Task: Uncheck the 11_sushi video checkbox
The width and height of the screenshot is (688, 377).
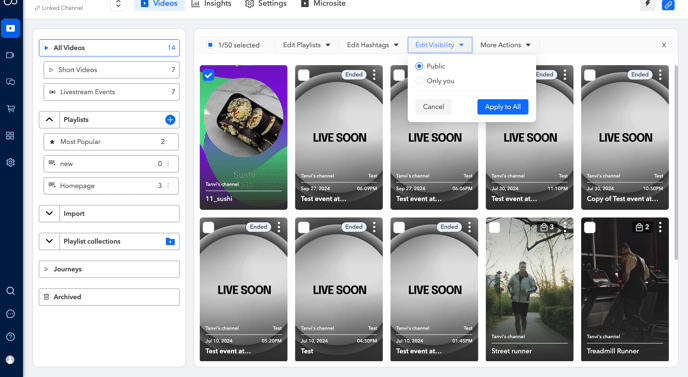Action: tap(208, 75)
